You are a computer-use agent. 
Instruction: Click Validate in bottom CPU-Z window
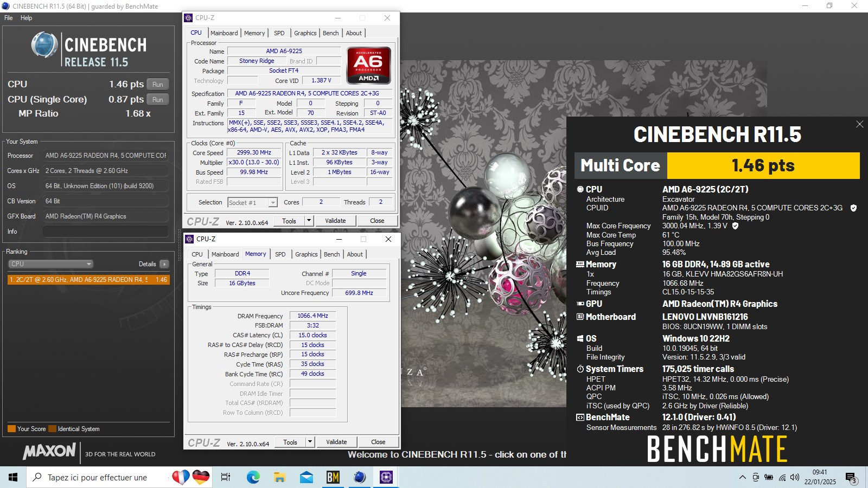(x=336, y=442)
